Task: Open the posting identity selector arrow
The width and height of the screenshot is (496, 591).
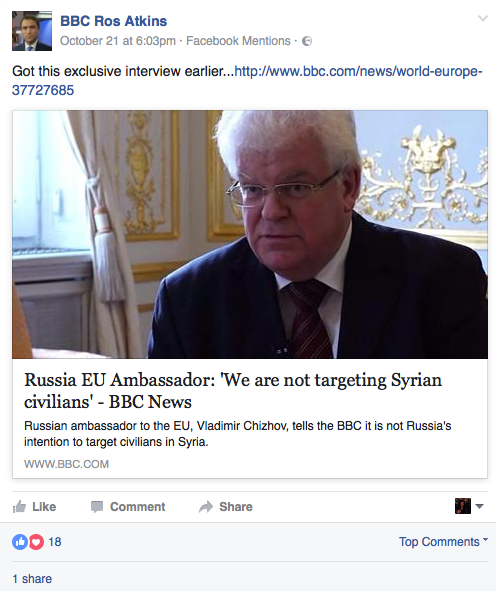Action: click(479, 506)
